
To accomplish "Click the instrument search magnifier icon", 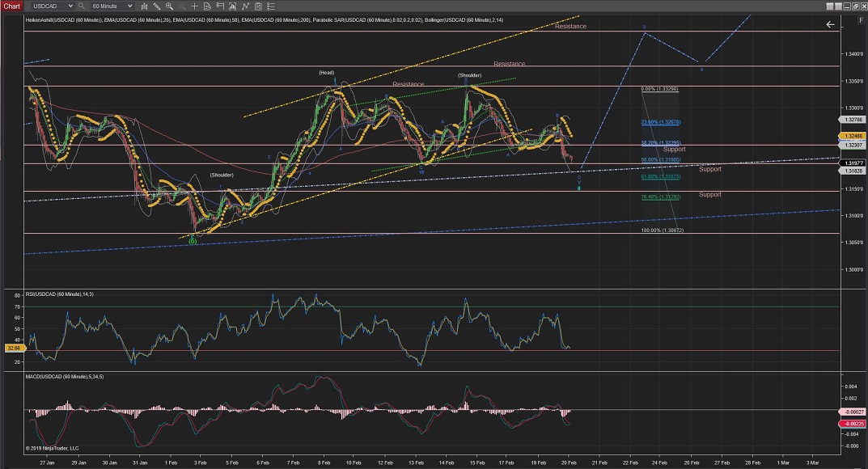I will pos(82,6).
